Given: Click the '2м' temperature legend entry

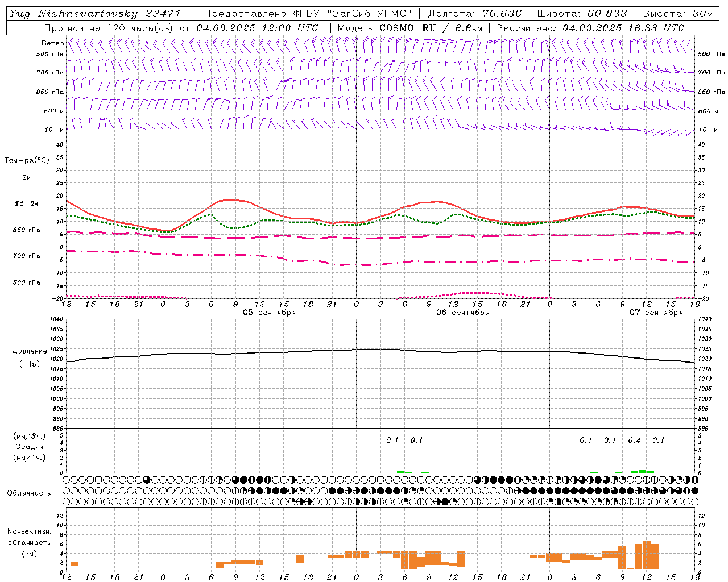Looking at the screenshot, I should click(x=27, y=178).
